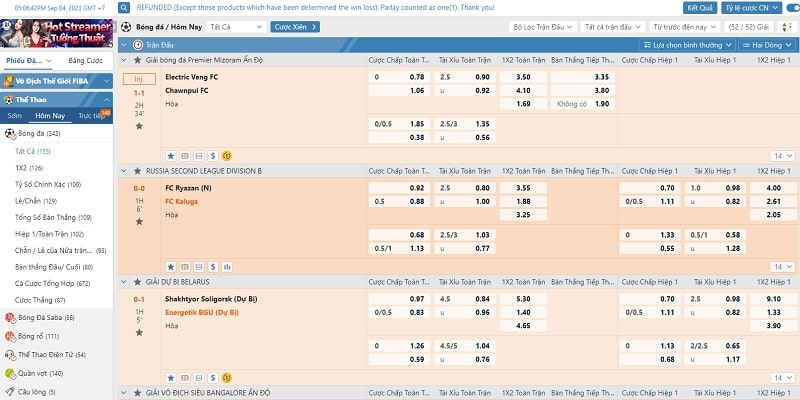Image resolution: width=800 pixels, height=400 pixels.
Task: Click dollar icon under FC Ryazan match
Action: tap(213, 267)
